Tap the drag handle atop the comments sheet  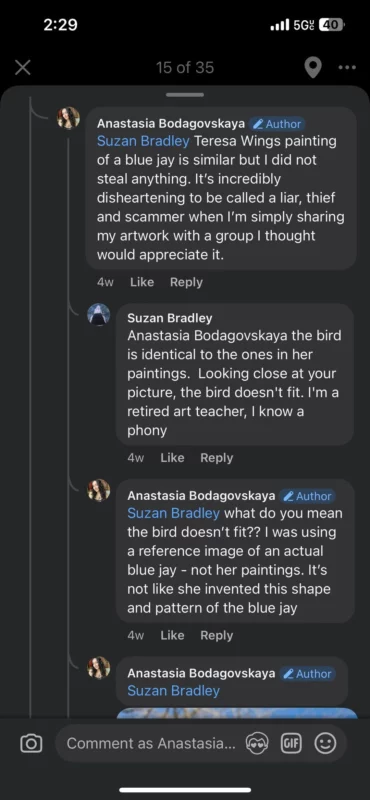(x=185, y=94)
